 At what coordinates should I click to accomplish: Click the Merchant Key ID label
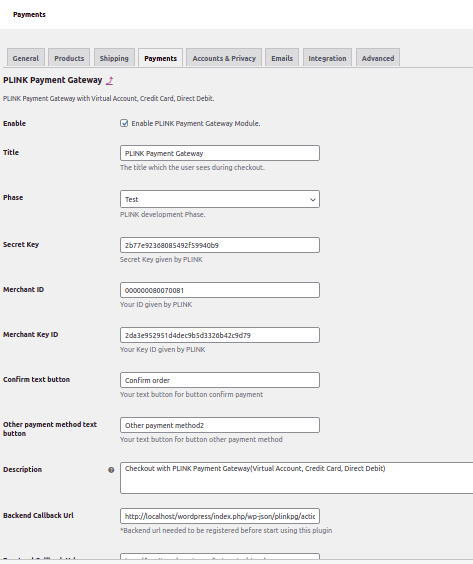coord(31,335)
